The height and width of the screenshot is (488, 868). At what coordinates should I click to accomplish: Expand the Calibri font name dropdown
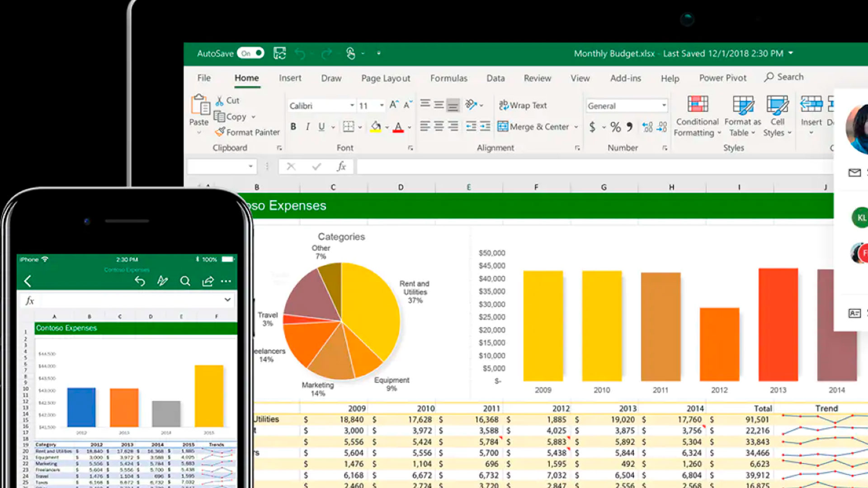(352, 105)
